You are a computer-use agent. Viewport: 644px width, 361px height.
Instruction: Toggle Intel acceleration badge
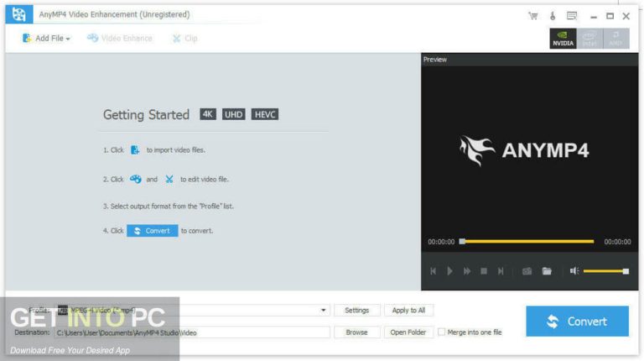(589, 39)
